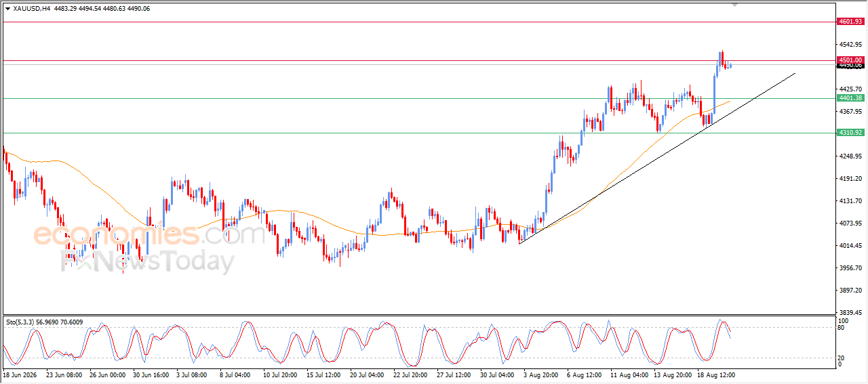
Task: Click the latest candle near 4490.06
Action: (x=730, y=65)
